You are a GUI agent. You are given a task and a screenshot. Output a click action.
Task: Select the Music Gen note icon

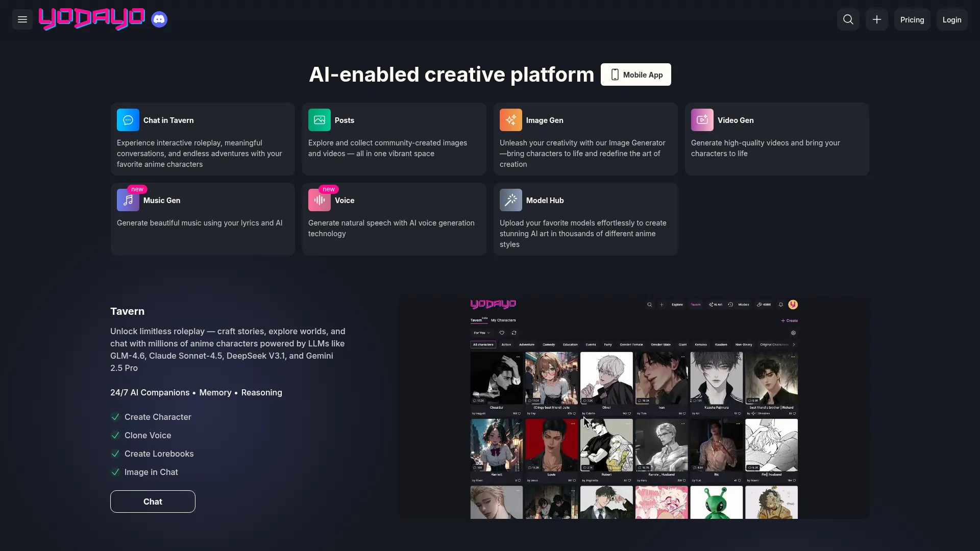[x=128, y=200]
